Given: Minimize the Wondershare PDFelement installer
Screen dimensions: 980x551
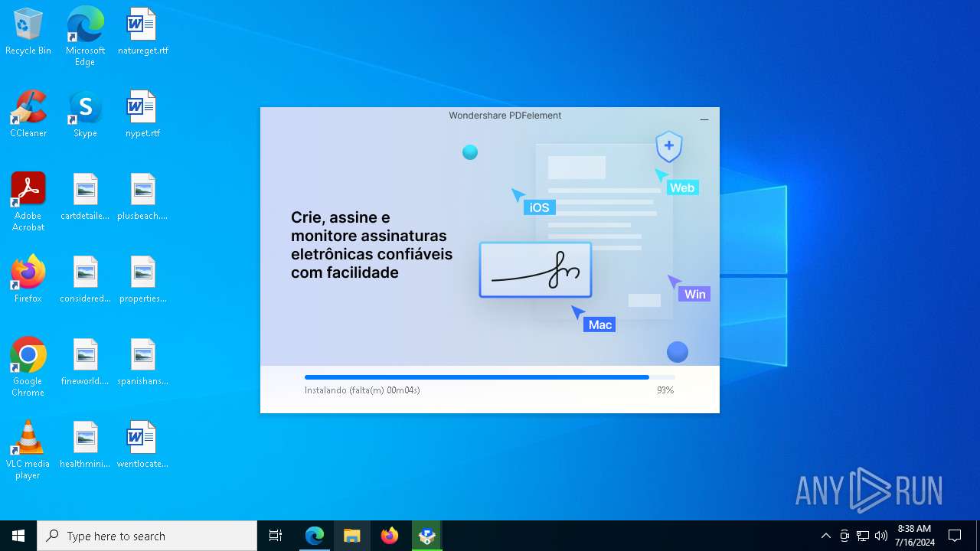Looking at the screenshot, I should tap(704, 119).
